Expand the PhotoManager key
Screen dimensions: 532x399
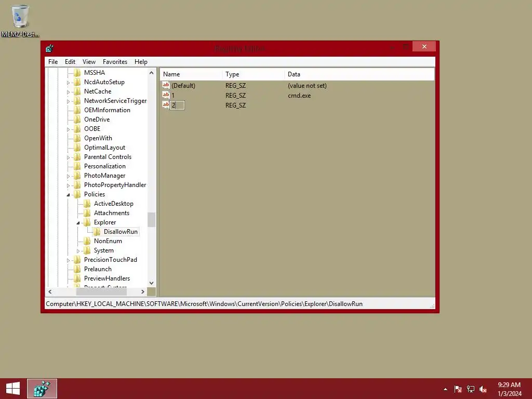click(68, 176)
